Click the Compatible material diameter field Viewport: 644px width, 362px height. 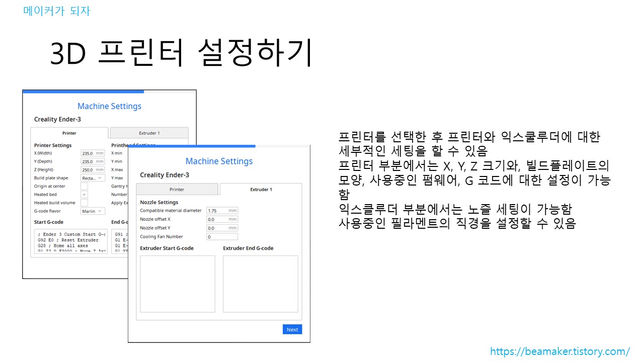coord(222,211)
